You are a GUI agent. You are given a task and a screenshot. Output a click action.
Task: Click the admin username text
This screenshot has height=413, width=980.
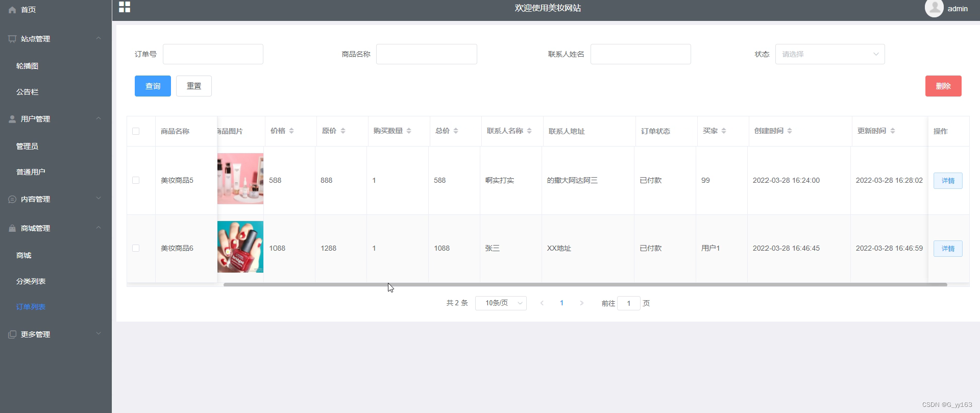click(958, 9)
